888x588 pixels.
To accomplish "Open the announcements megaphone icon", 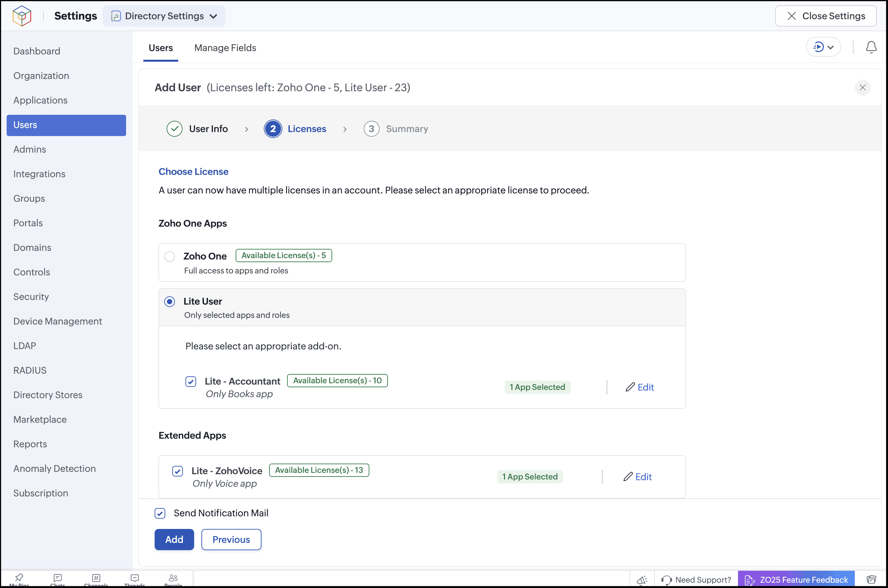I will coord(642,580).
